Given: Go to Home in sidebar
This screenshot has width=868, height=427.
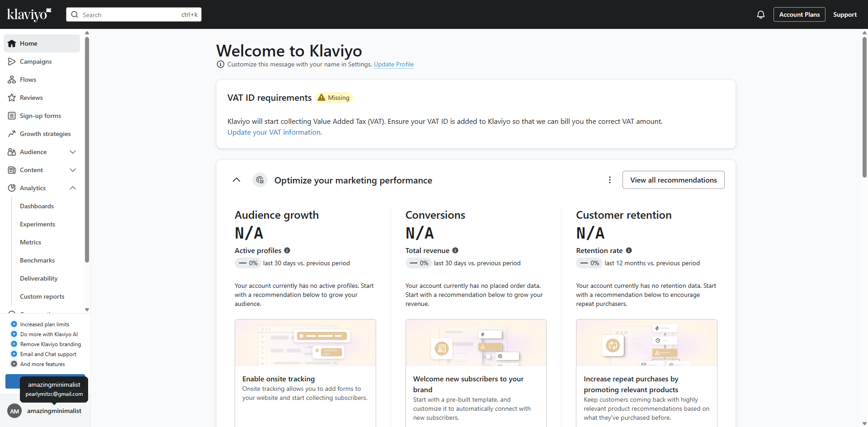Looking at the screenshot, I should pyautogui.click(x=42, y=43).
